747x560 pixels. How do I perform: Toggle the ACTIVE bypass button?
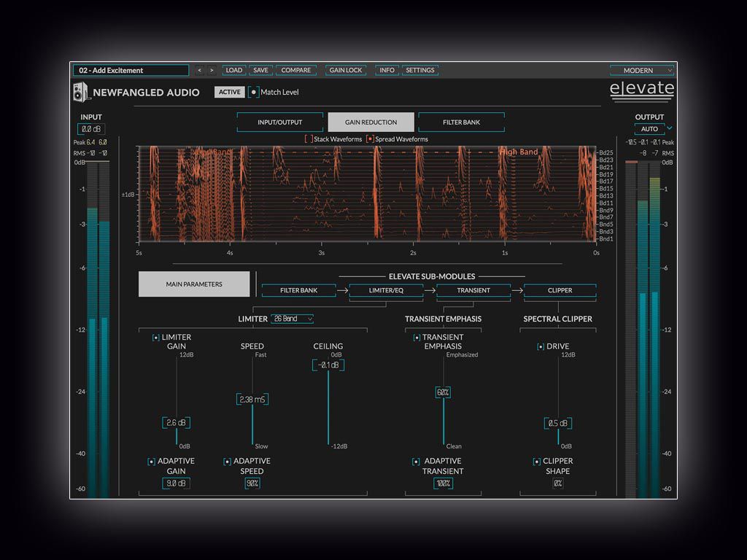pos(230,92)
